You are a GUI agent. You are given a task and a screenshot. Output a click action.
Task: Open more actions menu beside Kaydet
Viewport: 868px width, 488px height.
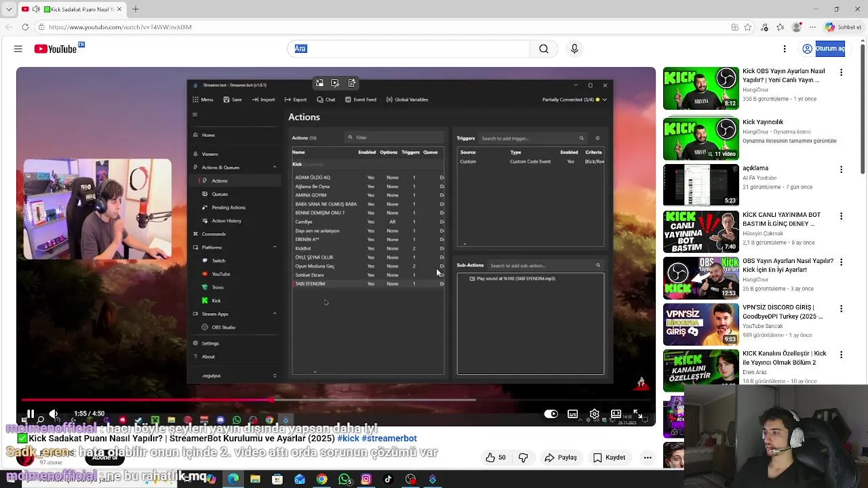[648, 457]
